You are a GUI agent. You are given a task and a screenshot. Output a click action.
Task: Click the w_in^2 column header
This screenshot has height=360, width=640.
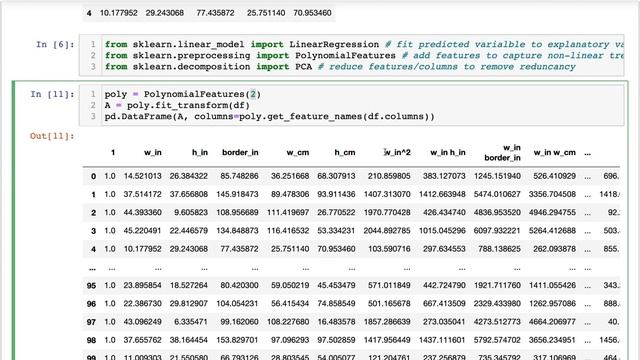click(x=398, y=153)
